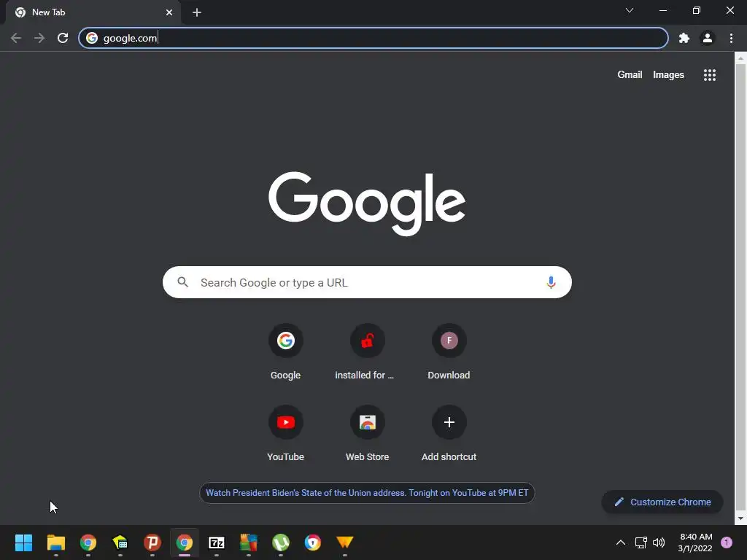Open the Download shortcut tile
Screen dimensions: 747x560
(x=449, y=352)
